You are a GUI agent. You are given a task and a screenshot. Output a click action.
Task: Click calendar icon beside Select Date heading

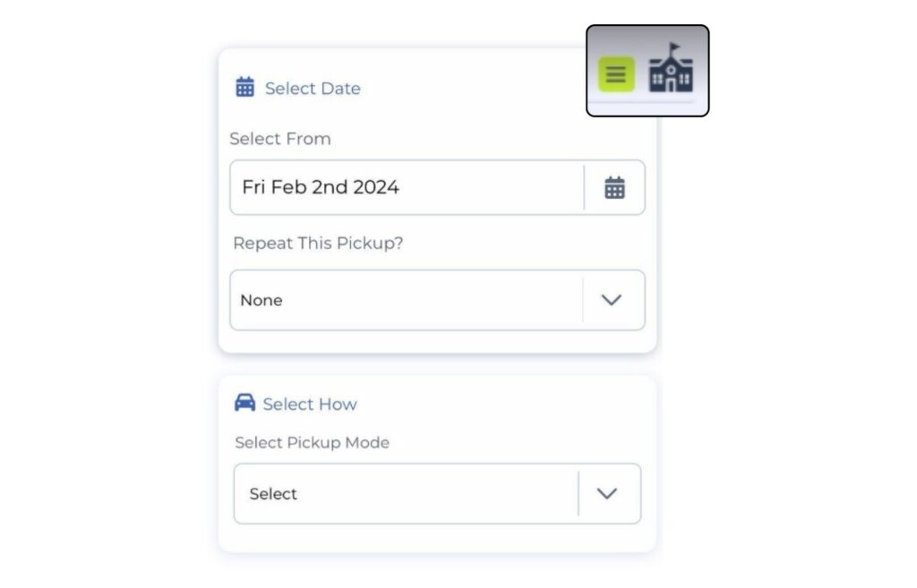244,87
